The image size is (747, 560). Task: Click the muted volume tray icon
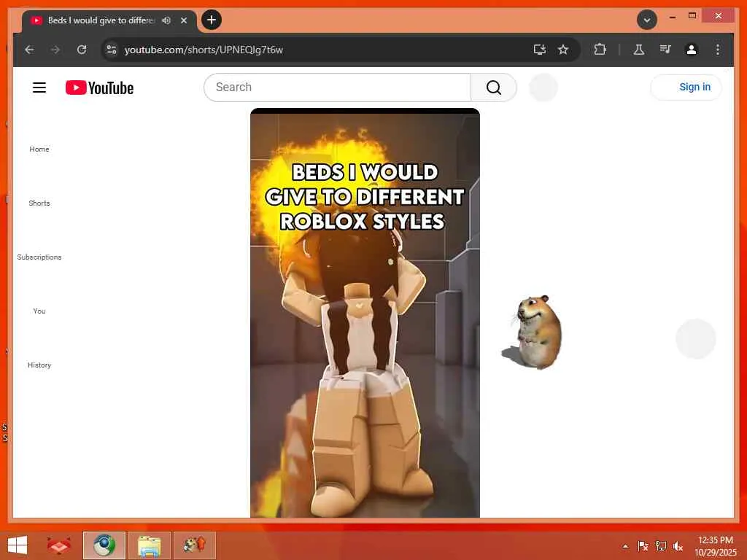678,546
